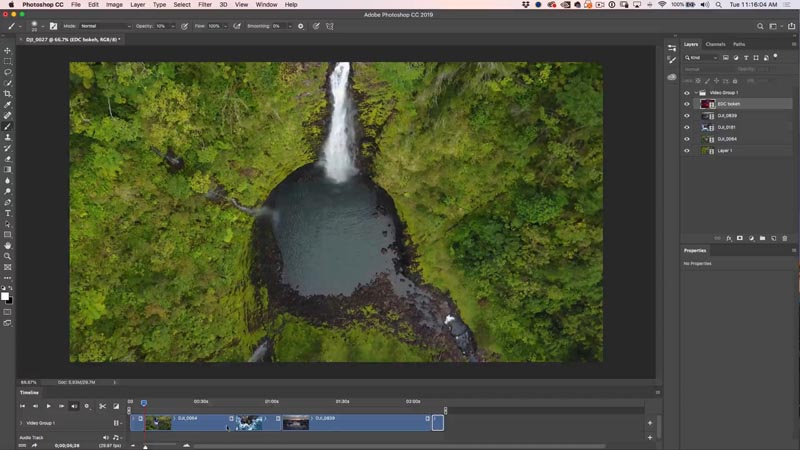The height and width of the screenshot is (450, 800).
Task: Open the layer filter Kind dropdown
Action: [701, 58]
